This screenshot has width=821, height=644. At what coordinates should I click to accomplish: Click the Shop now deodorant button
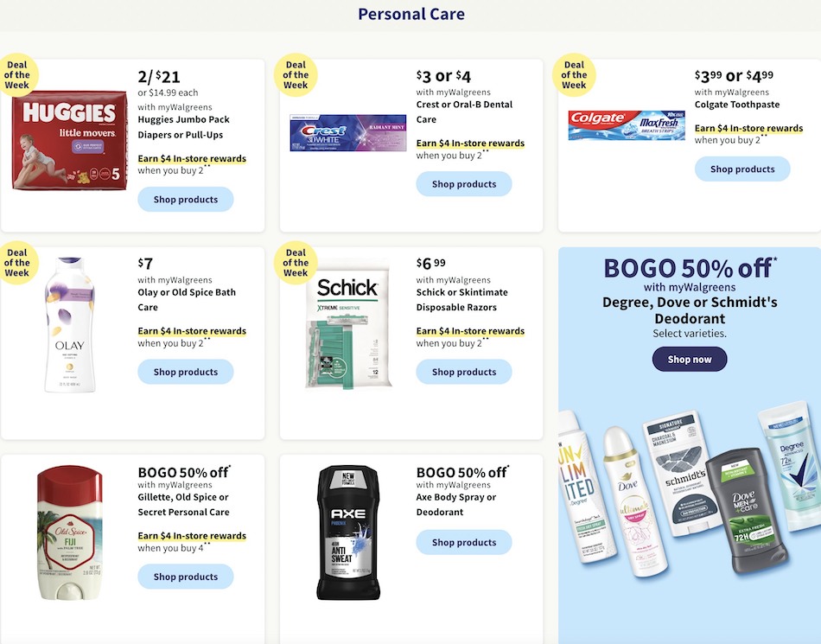coord(690,360)
